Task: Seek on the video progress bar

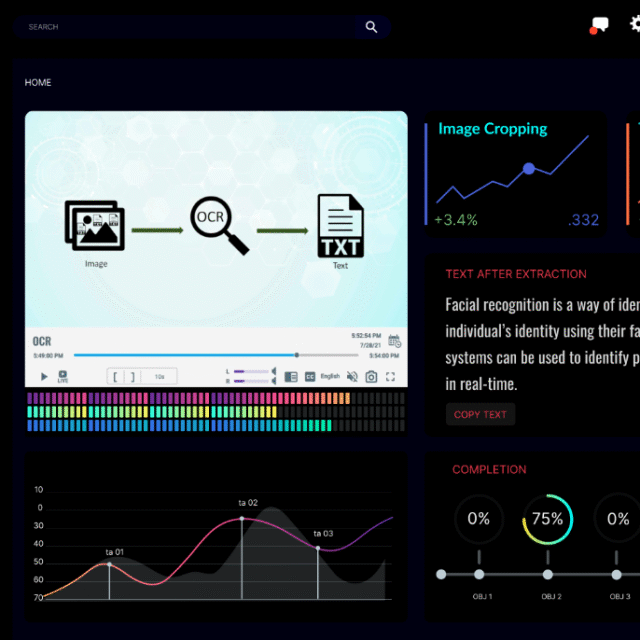Action: (x=216, y=355)
